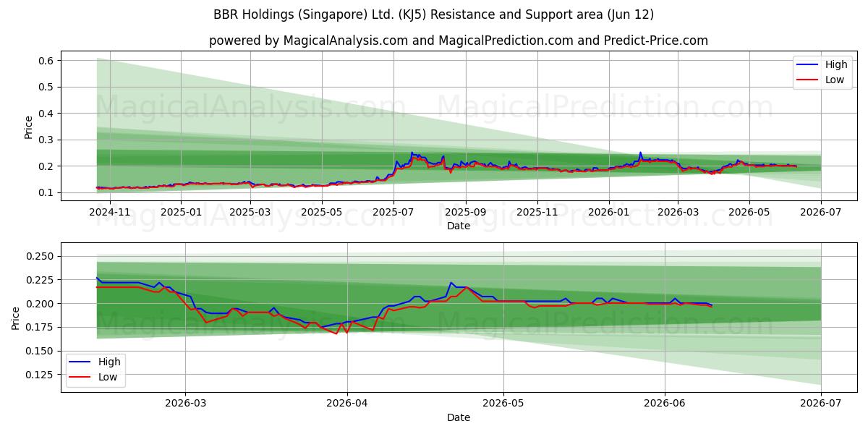Click the '2026-04' tick on the bottom chart
The image size is (868, 434).
347,404
